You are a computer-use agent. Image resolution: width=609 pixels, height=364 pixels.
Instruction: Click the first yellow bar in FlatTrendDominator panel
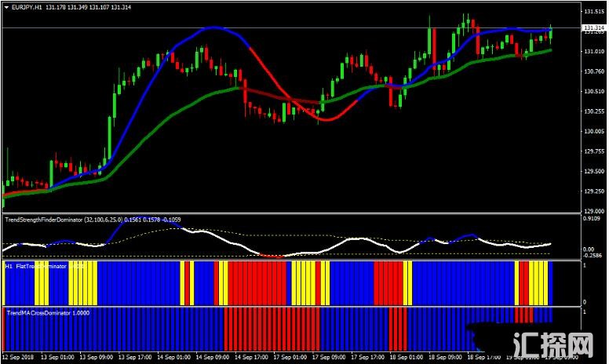[x=41, y=284]
